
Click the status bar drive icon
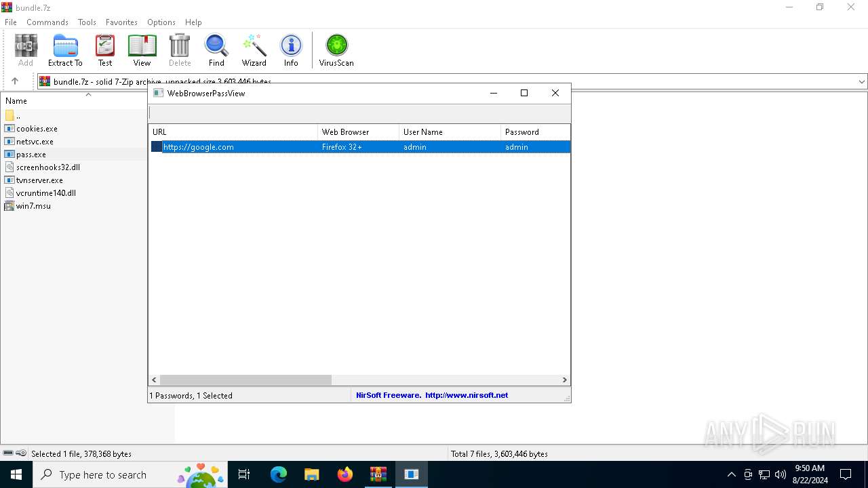tap(8, 453)
